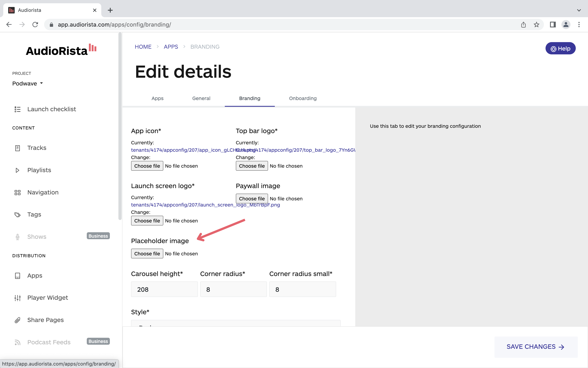Choose file for Top bar logo
The width and height of the screenshot is (588, 368).
coord(252,166)
